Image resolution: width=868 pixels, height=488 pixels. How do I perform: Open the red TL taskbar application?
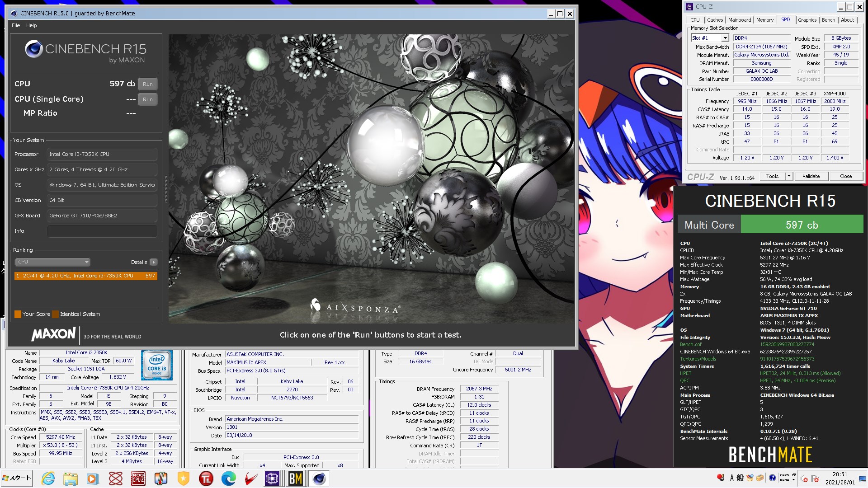(206, 479)
